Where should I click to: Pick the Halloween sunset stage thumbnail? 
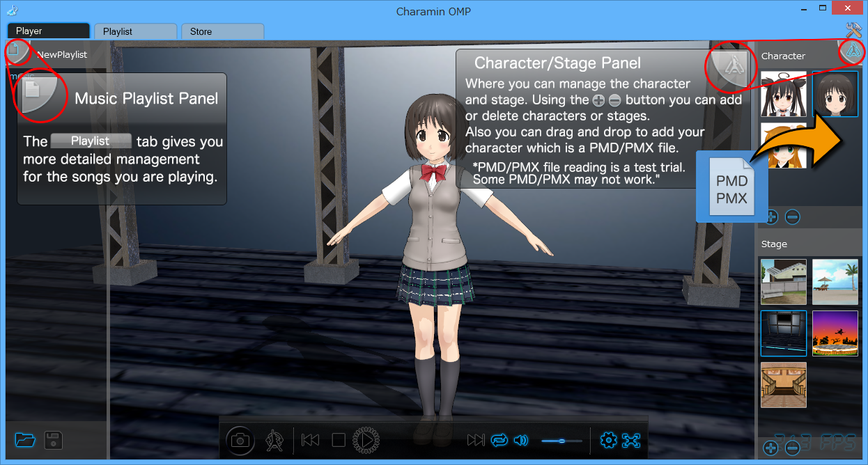pos(835,333)
